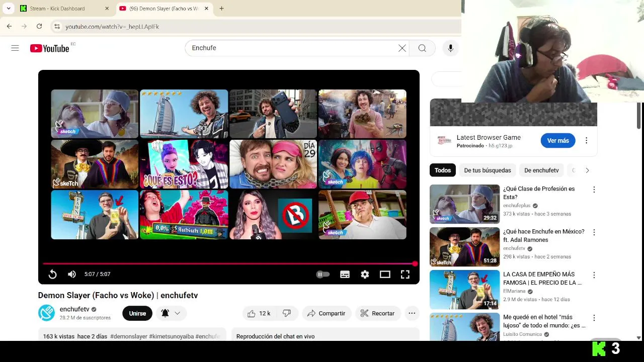Show more filter chips with right arrow
Viewport: 644px width, 362px height.
[587, 170]
